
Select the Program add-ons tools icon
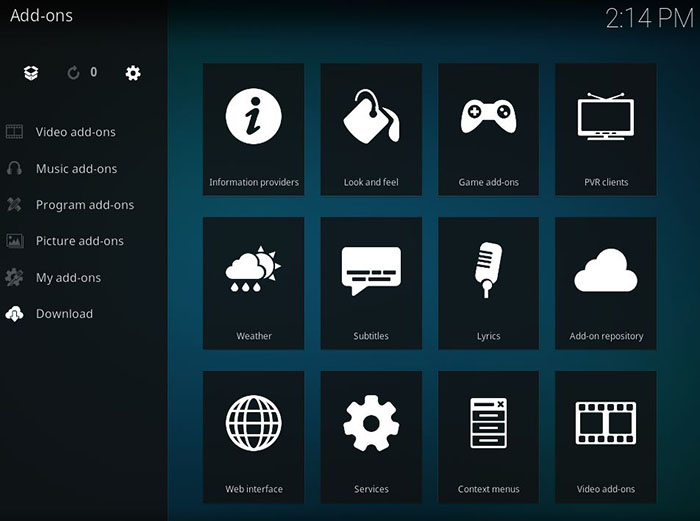(x=14, y=204)
